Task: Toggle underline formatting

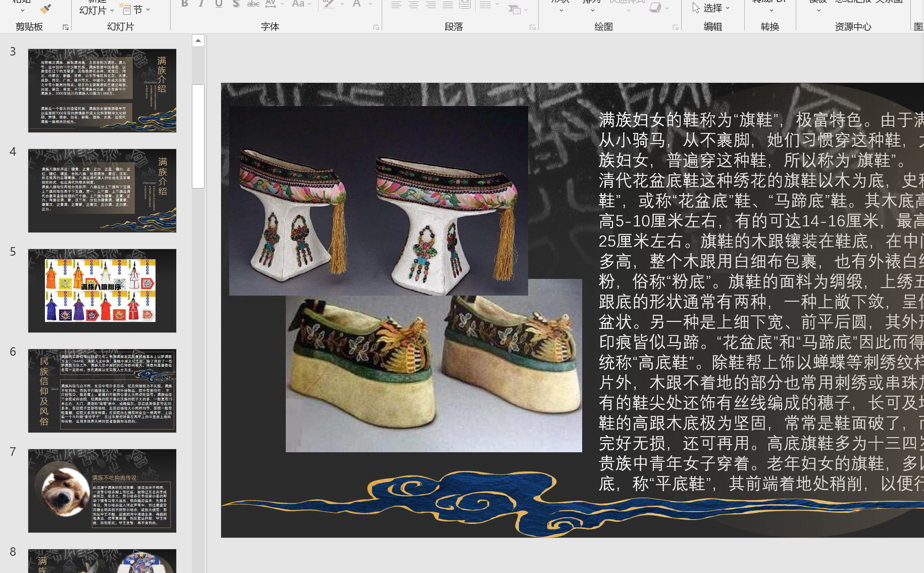Action: 219,4
